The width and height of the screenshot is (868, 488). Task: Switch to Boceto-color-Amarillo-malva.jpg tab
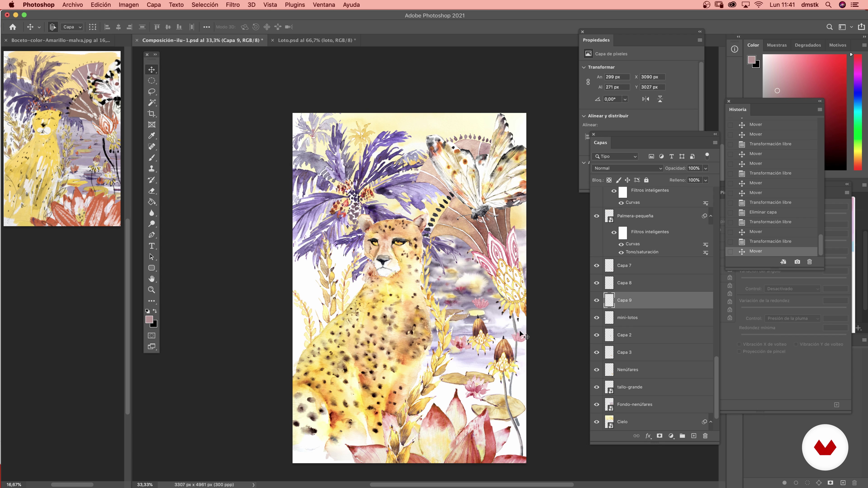coord(61,40)
